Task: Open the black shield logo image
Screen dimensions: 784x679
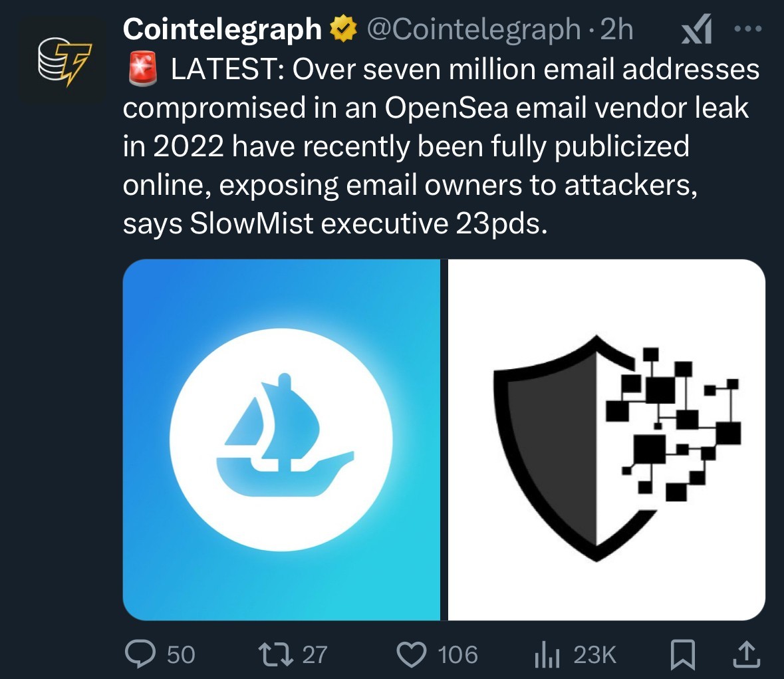Action: coord(606,440)
